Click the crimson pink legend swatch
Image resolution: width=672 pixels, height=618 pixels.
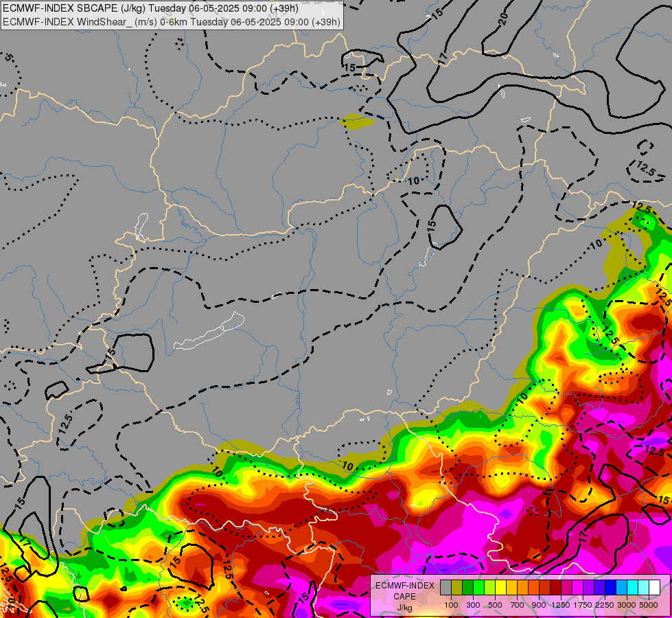point(566,588)
